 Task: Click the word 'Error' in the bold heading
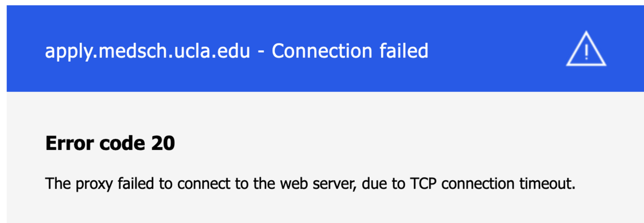pos(66,144)
